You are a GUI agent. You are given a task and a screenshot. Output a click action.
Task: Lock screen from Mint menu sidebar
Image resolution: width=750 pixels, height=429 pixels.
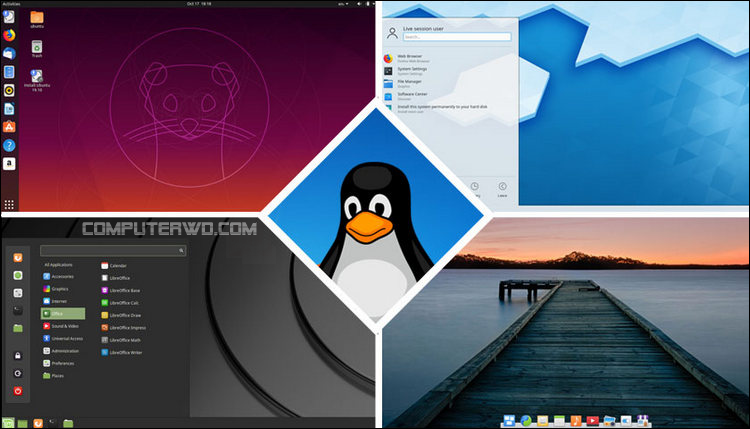pos(18,356)
